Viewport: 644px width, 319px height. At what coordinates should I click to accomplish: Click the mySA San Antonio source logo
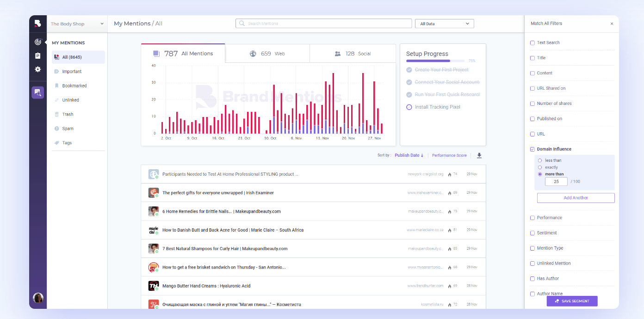tap(154, 267)
